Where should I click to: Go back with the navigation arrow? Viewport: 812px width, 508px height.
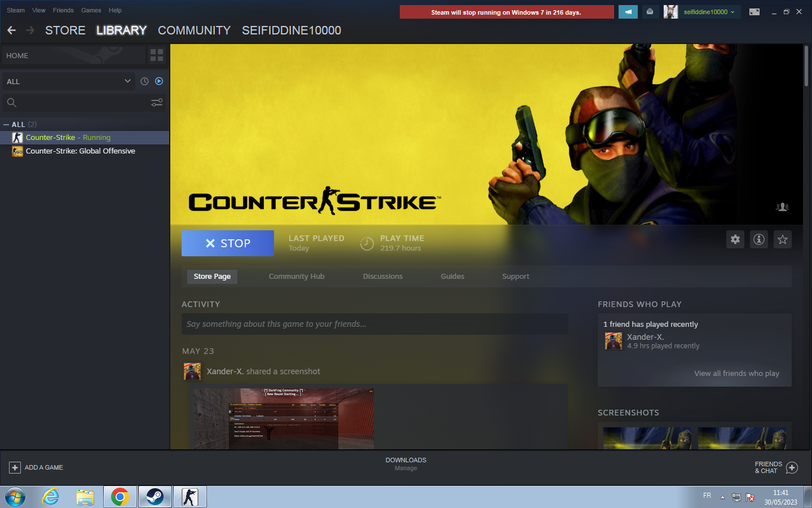pyautogui.click(x=12, y=30)
